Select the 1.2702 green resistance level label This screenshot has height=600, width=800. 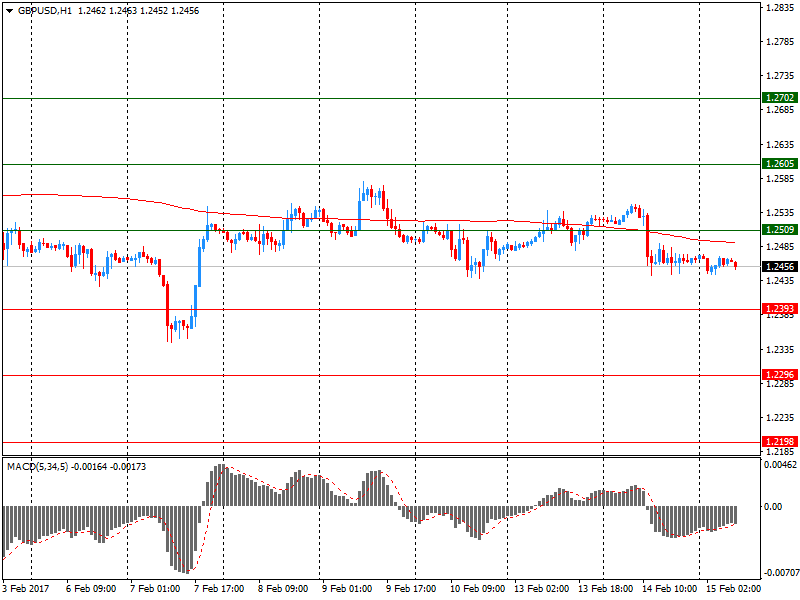pos(780,97)
